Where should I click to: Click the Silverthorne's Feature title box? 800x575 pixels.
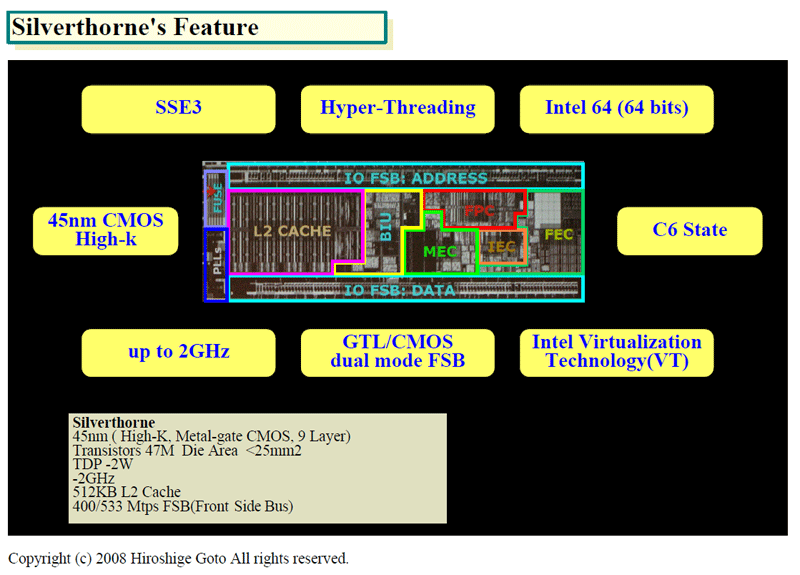(x=197, y=27)
